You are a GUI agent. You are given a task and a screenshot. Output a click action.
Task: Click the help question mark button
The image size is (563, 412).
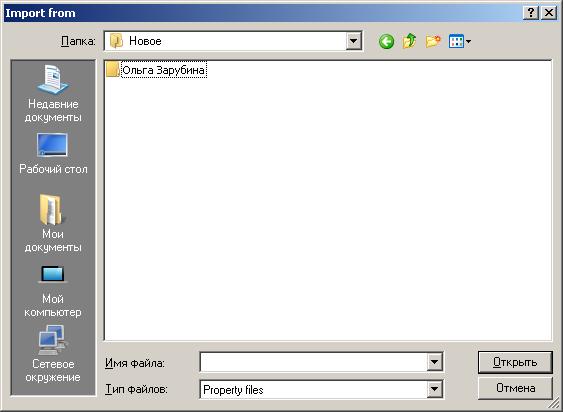point(531,13)
